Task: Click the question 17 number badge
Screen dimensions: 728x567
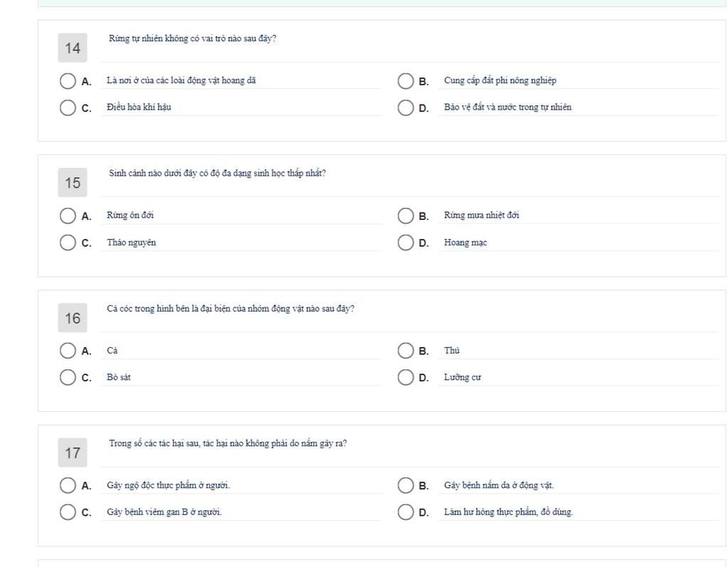Action: [73, 452]
